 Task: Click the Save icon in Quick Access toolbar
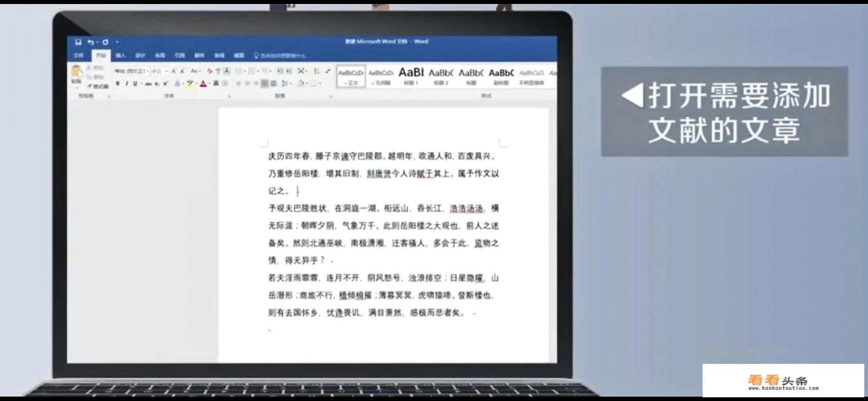tap(78, 42)
